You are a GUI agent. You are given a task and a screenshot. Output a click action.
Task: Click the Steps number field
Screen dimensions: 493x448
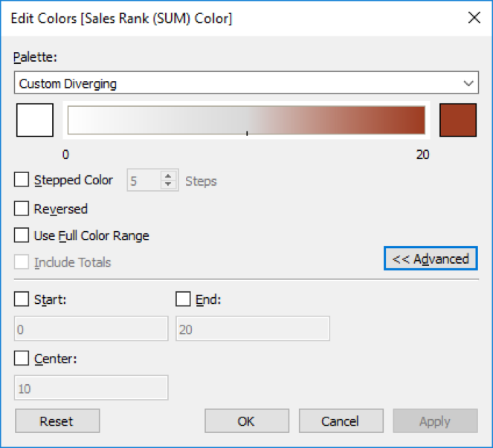point(143,181)
